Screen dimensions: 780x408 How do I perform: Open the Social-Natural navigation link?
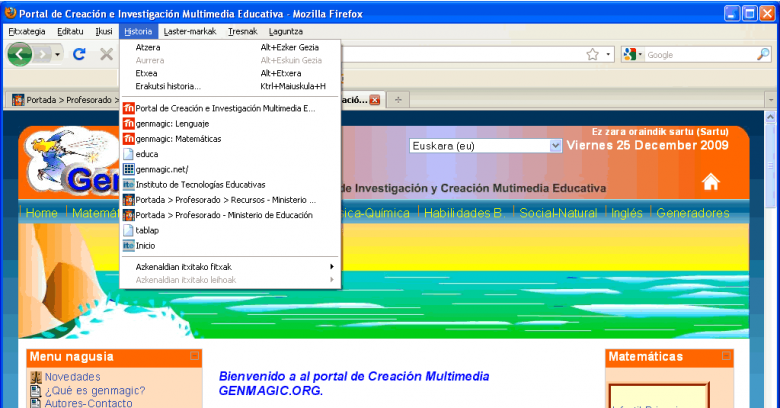coord(558,213)
